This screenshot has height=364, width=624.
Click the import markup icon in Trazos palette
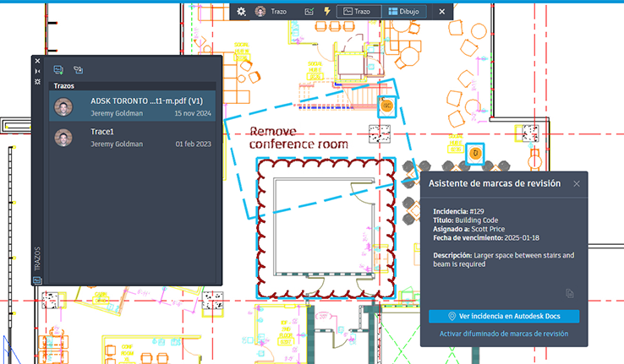click(x=78, y=70)
